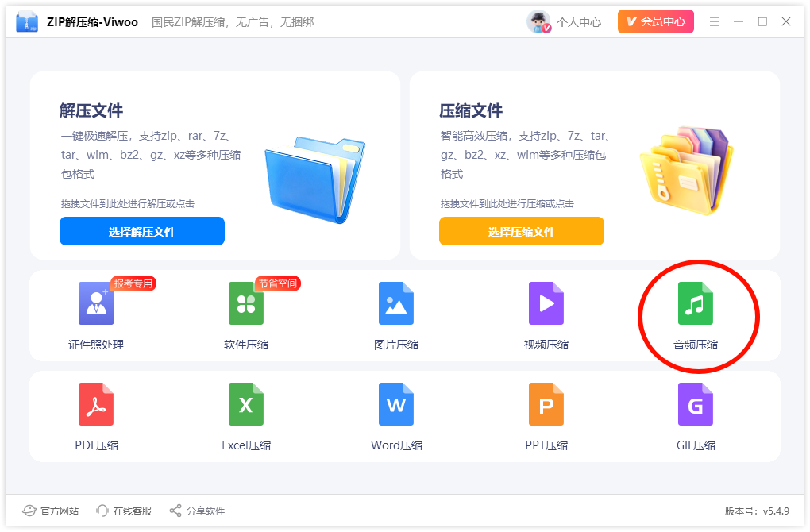This screenshot has width=810, height=532.
Task: Click the 报考专用 red badge
Action: tap(133, 283)
